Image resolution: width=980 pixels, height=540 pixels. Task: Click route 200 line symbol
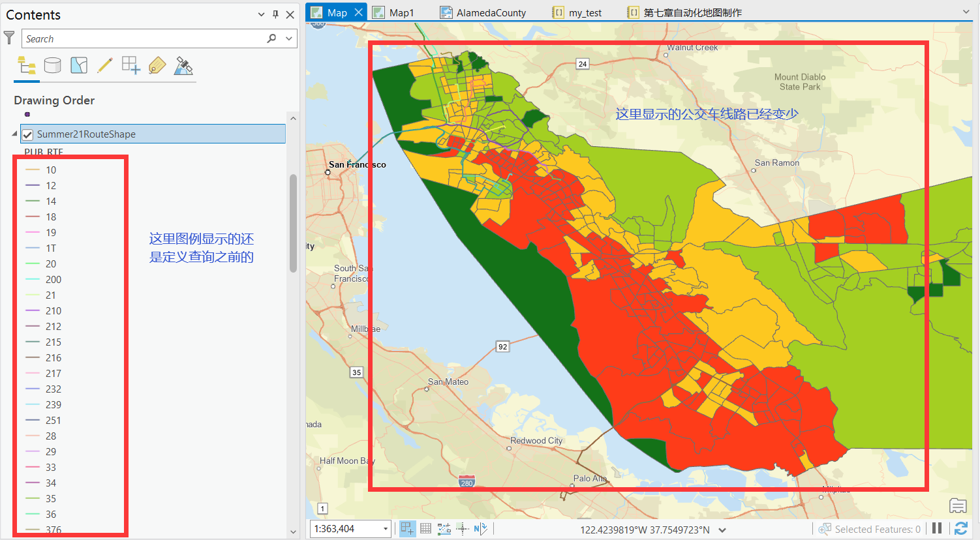pyautogui.click(x=33, y=279)
